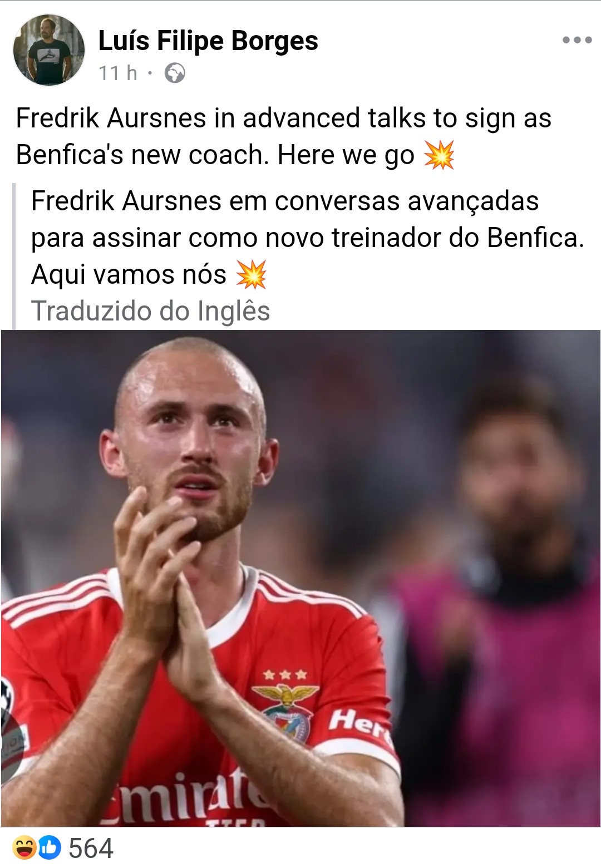The width and height of the screenshot is (601, 868).
Task: Show the 564 reactions count list
Action: [x=91, y=849]
